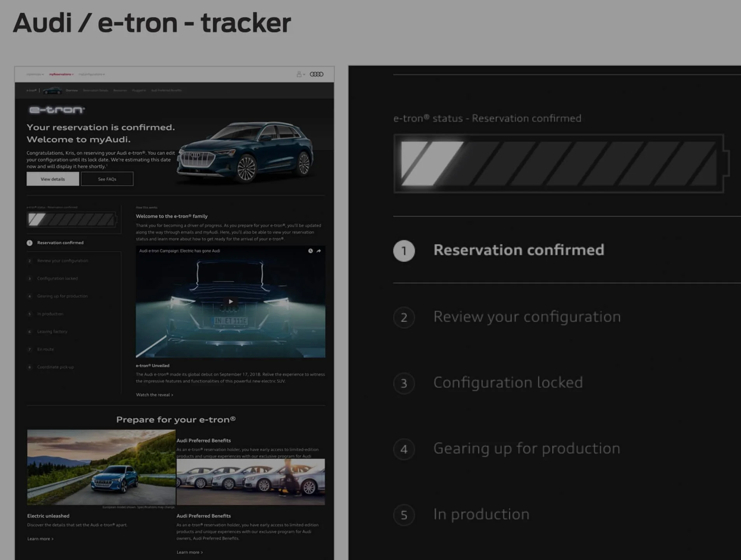Switch to the Overview tab
The width and height of the screenshot is (741, 560).
point(72,90)
